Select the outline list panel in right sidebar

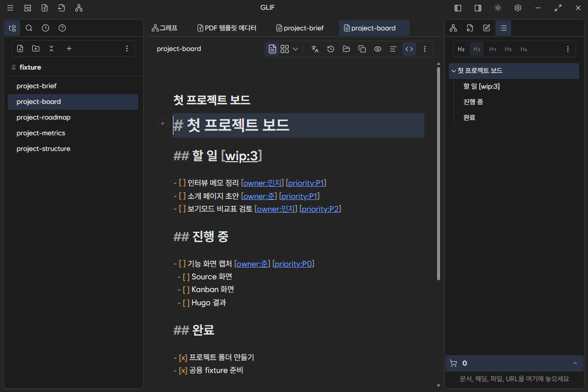click(x=503, y=28)
